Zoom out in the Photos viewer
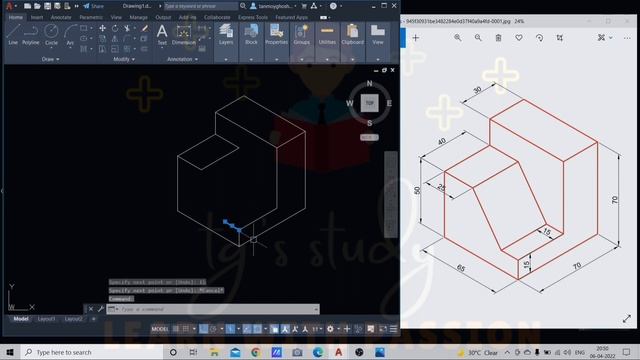The image size is (640, 360). (x=478, y=38)
